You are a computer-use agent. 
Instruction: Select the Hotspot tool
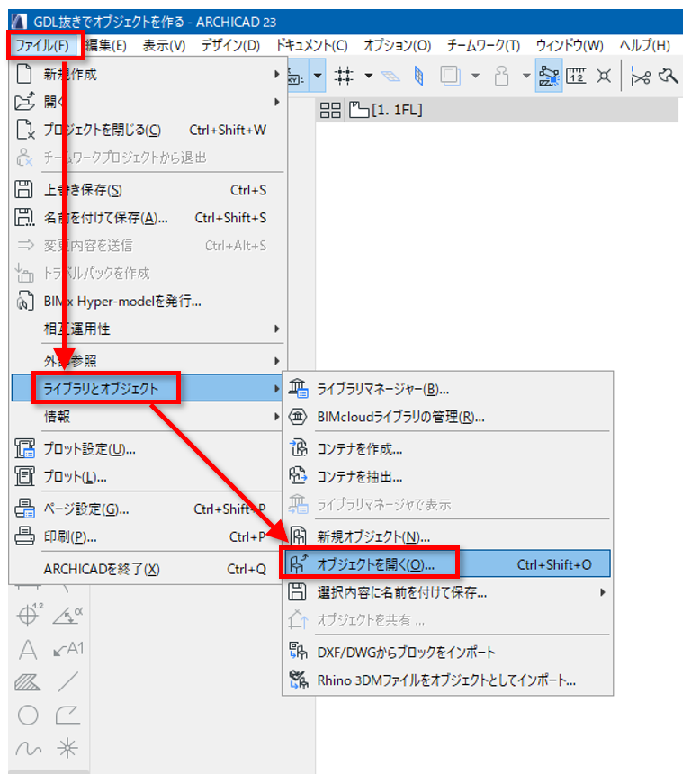point(67,749)
